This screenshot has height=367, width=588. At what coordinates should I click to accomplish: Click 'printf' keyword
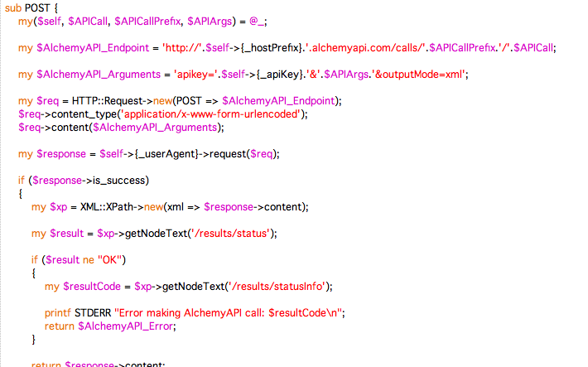pos(57,313)
